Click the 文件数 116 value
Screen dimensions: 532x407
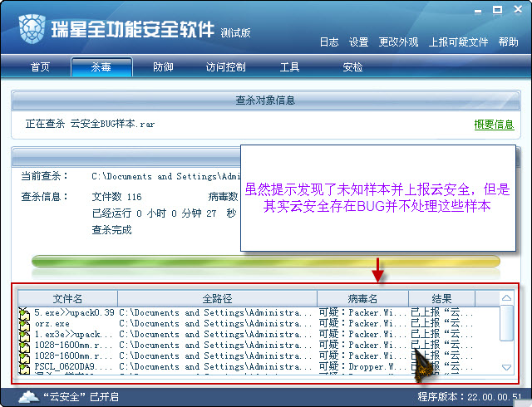coord(116,197)
